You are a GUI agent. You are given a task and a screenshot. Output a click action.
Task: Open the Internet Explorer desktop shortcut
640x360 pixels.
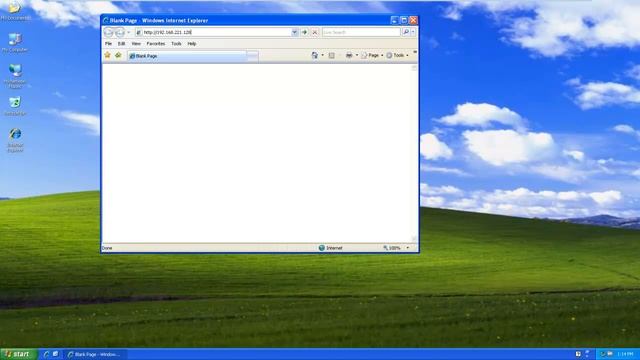15,140
